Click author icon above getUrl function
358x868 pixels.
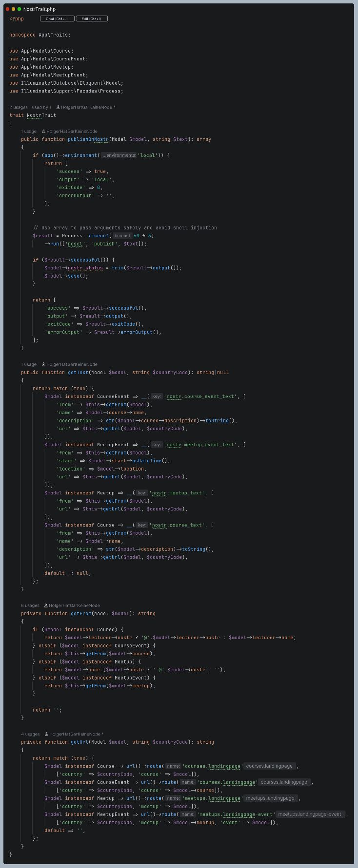pos(46,734)
